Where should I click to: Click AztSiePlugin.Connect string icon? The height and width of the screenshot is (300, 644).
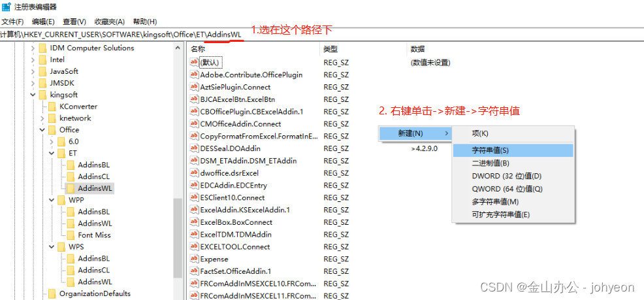click(x=194, y=87)
